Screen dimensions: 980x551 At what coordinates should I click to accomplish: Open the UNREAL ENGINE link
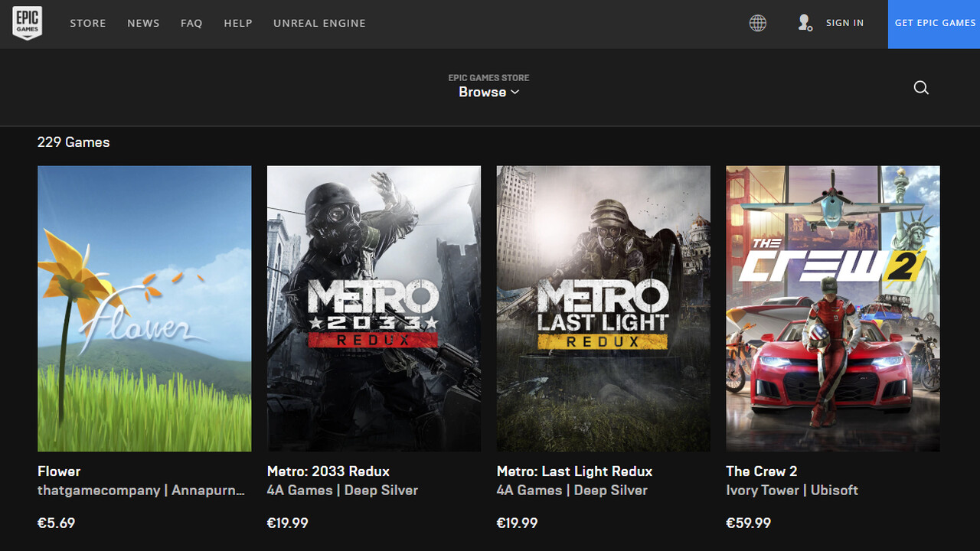click(x=319, y=23)
